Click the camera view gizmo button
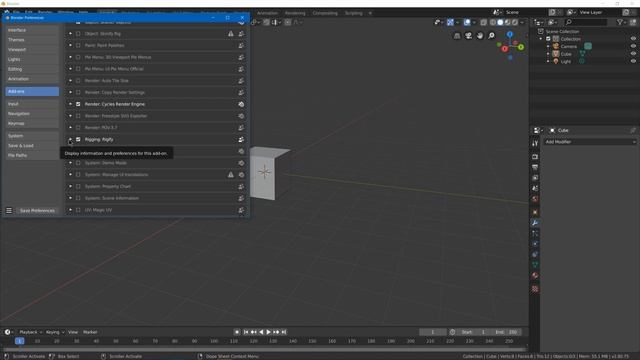 (469, 36)
